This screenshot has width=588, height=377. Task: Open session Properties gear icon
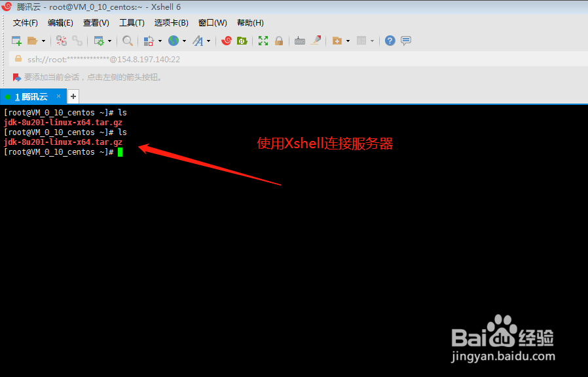point(99,41)
